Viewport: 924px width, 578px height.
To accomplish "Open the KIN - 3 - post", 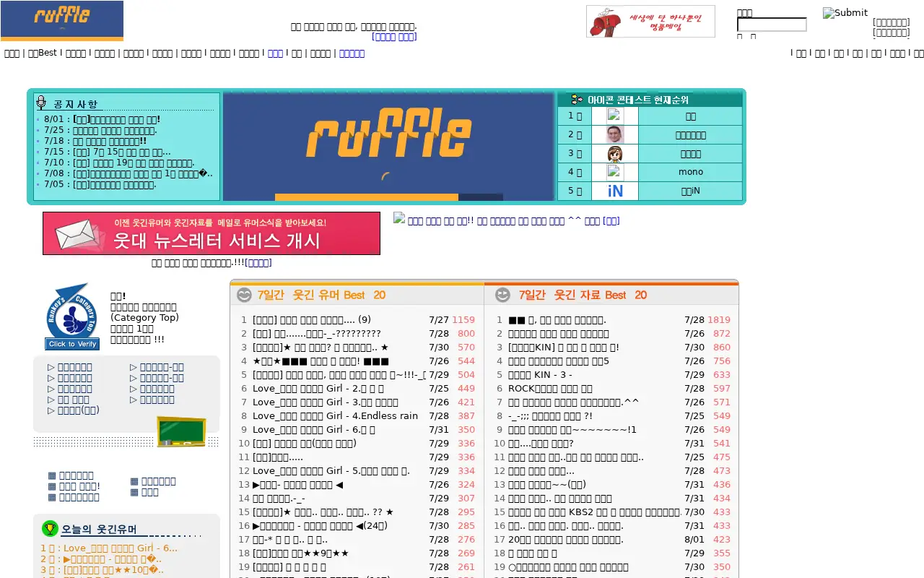I will pyautogui.click(x=540, y=374).
